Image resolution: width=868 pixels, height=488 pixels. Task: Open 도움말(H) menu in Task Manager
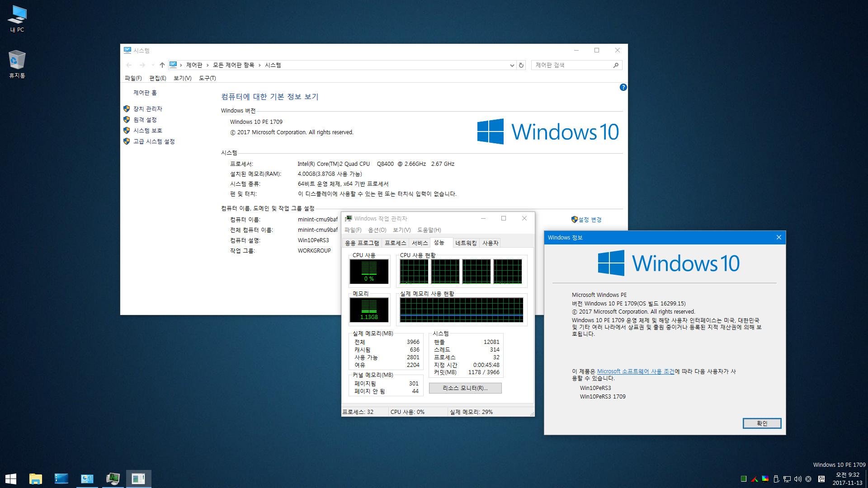coord(429,230)
